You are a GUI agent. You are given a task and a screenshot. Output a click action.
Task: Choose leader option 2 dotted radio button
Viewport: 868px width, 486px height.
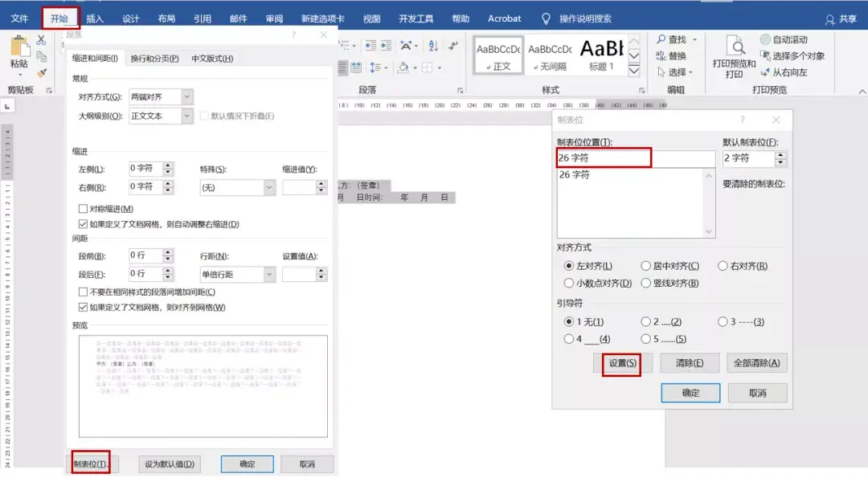pyautogui.click(x=645, y=322)
